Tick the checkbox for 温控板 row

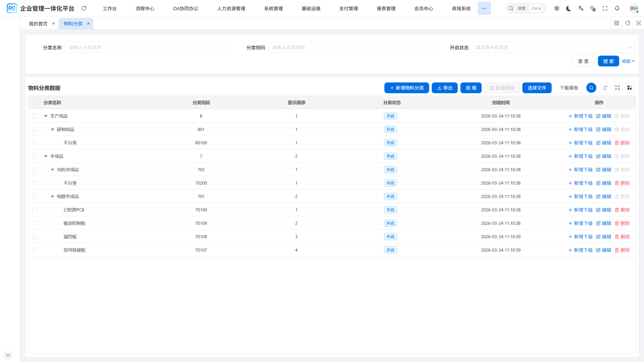pos(35,237)
